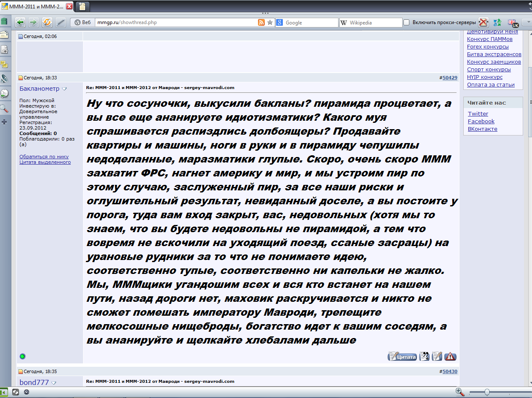Click the multi-quote icon on post 50429
Viewport: 532px width, 398px height.
(424, 356)
